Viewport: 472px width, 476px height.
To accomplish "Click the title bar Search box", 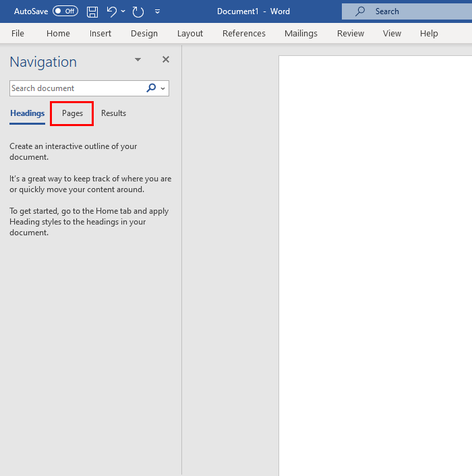I will coord(407,11).
